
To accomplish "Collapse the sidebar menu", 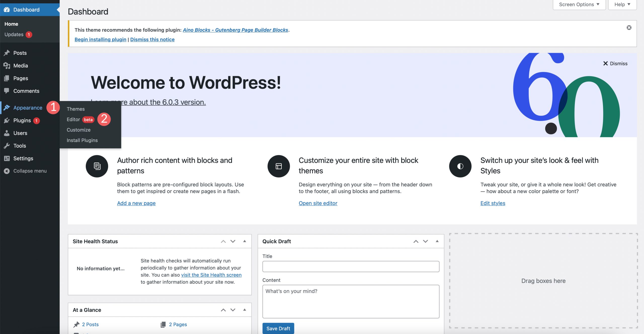I will [30, 171].
